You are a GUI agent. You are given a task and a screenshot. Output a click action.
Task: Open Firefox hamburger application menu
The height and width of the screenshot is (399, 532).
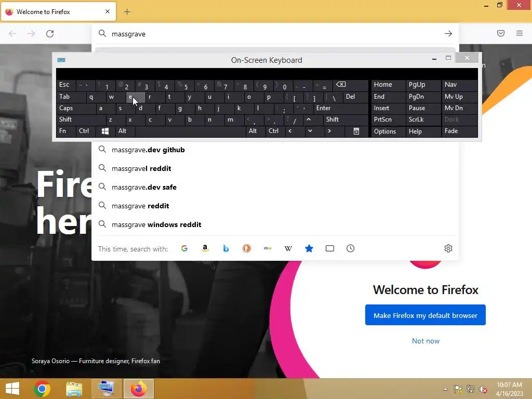(520, 33)
